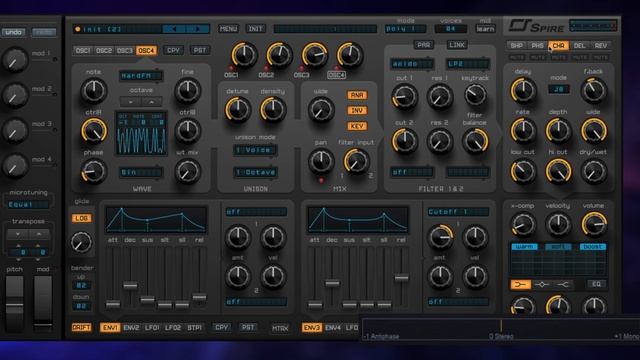Open the unison mode 1 Voice dropdown

coord(256,150)
